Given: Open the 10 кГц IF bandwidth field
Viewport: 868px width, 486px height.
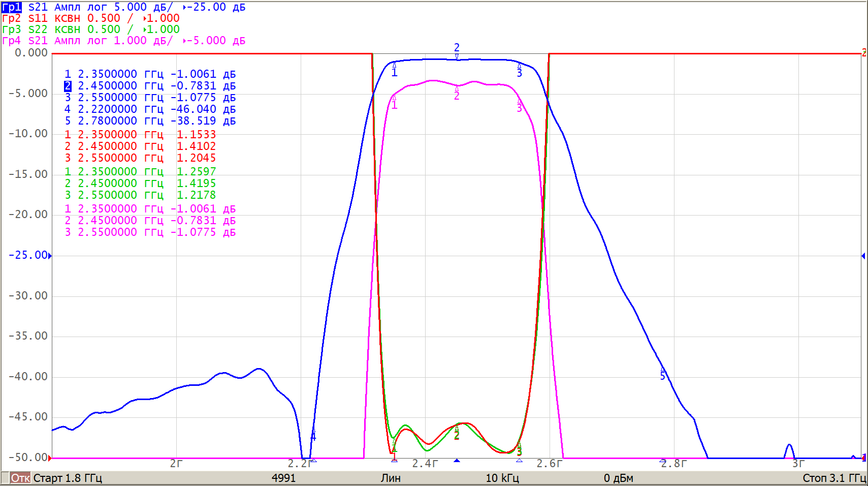Looking at the screenshot, I should click(502, 478).
